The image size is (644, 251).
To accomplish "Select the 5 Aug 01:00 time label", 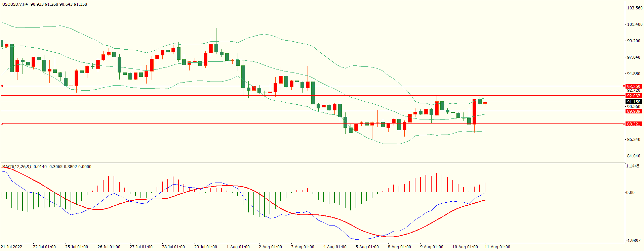I will point(367,247).
